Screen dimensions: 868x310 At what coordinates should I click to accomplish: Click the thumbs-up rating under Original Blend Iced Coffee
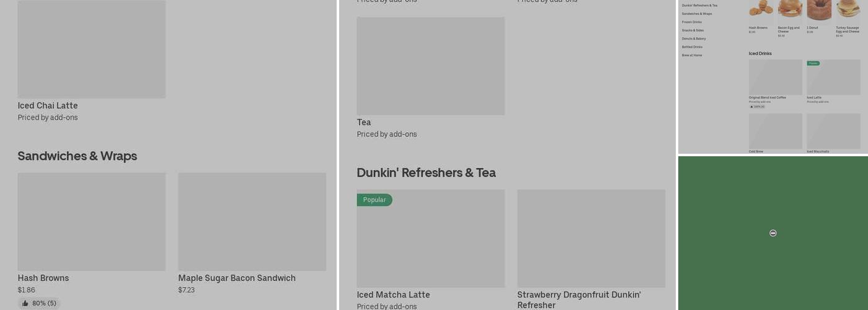(757, 107)
